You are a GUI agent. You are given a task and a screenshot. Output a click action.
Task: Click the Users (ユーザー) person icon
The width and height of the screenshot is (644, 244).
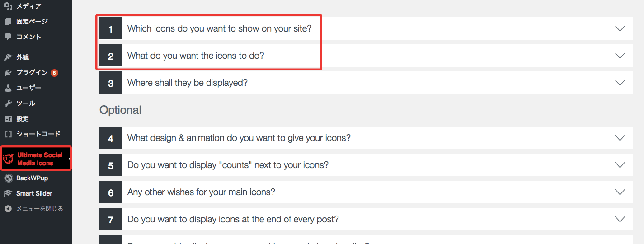coord(8,88)
